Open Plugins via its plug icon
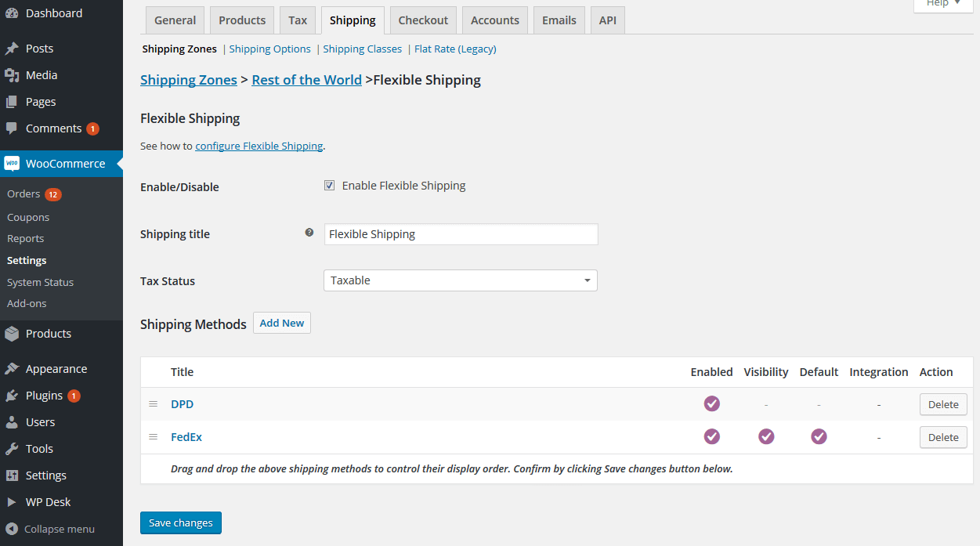980x546 pixels. pyautogui.click(x=12, y=396)
